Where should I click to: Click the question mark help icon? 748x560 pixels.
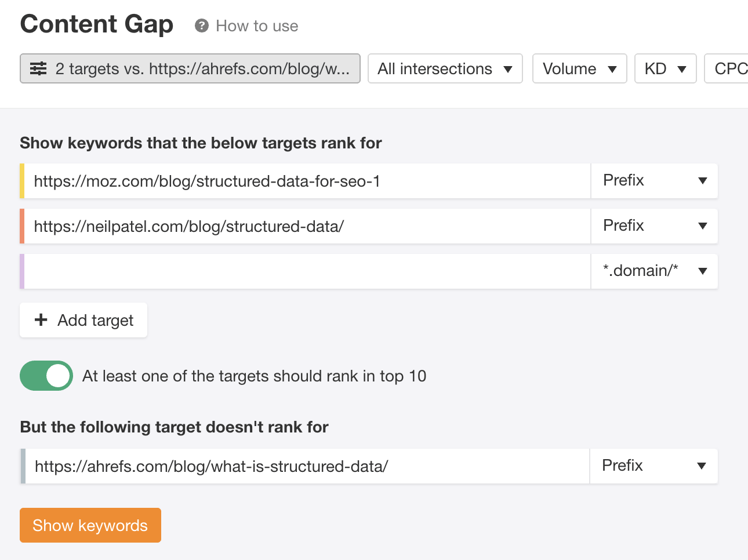pos(201,26)
